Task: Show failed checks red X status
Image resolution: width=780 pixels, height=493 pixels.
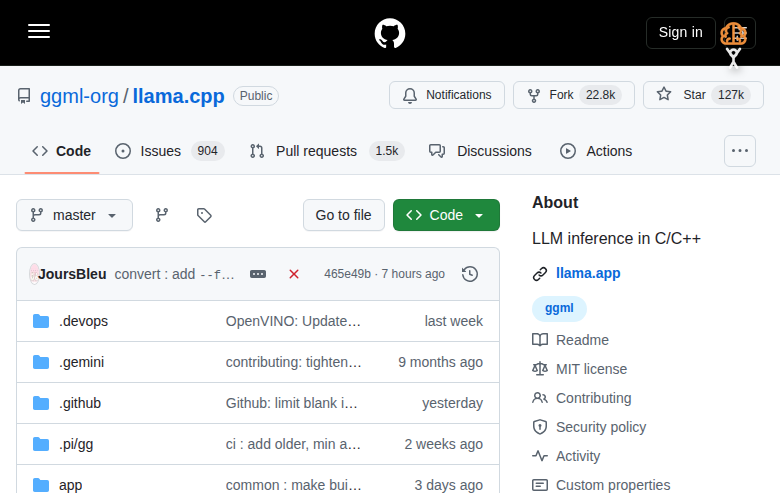Action: [294, 274]
